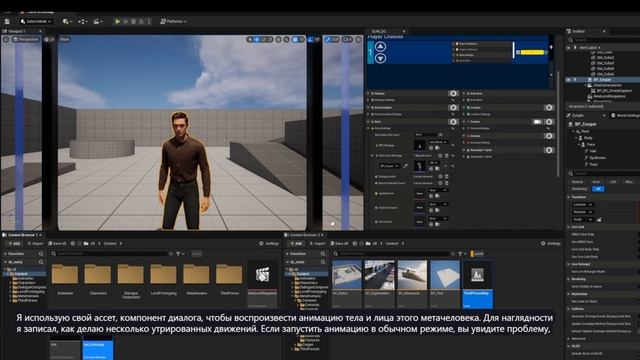Open the Characters folder in Content Browser 1
The image size is (640, 360).
coord(98,279)
